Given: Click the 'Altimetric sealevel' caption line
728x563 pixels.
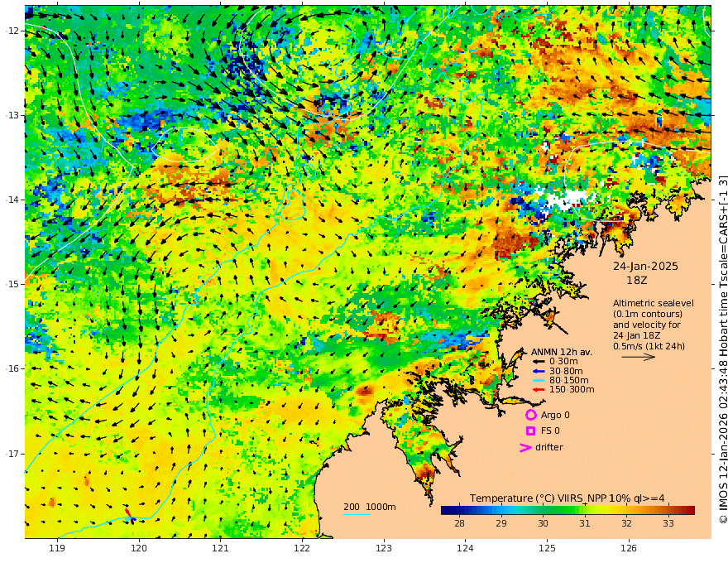Looking at the screenshot, I should coord(654,303).
